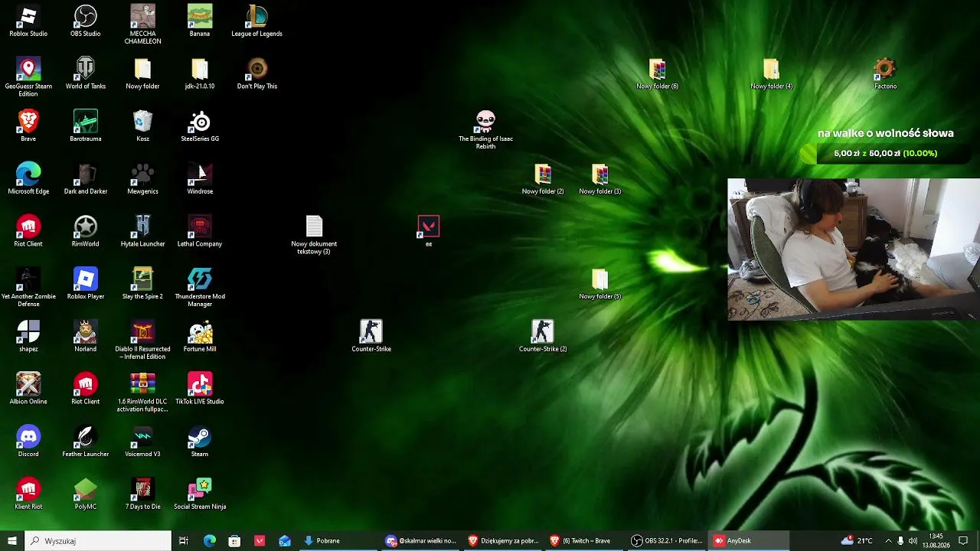
Task: Select the GeoGuessr Steam Edition icon
Action: (x=28, y=77)
